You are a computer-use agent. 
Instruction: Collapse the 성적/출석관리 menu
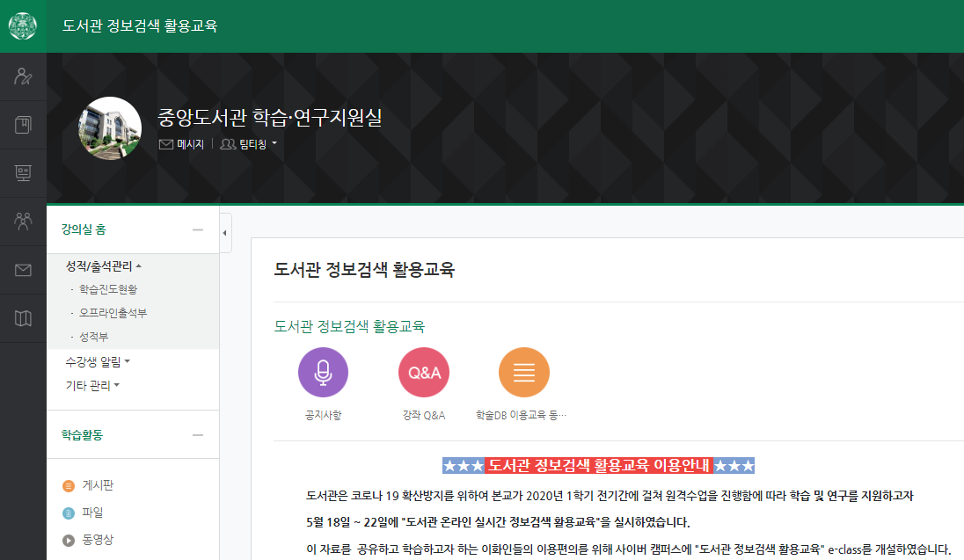(x=103, y=266)
